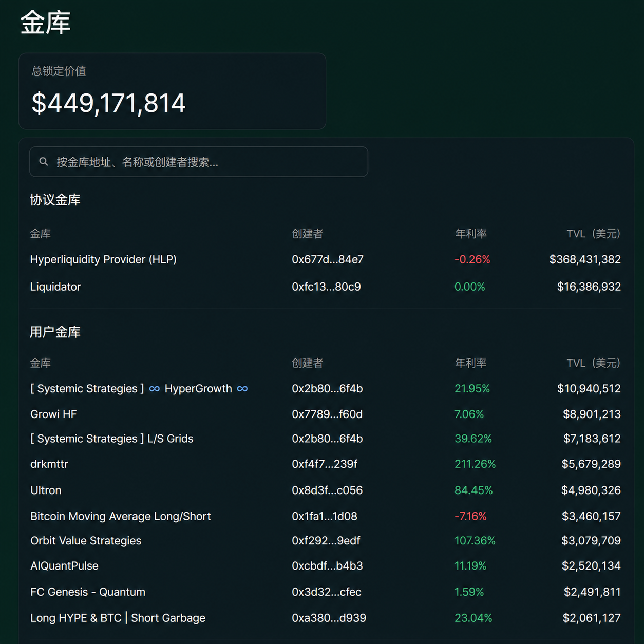This screenshot has height=644, width=644.
Task: Open FC Genesis - Quantum vault
Action: coord(88,592)
